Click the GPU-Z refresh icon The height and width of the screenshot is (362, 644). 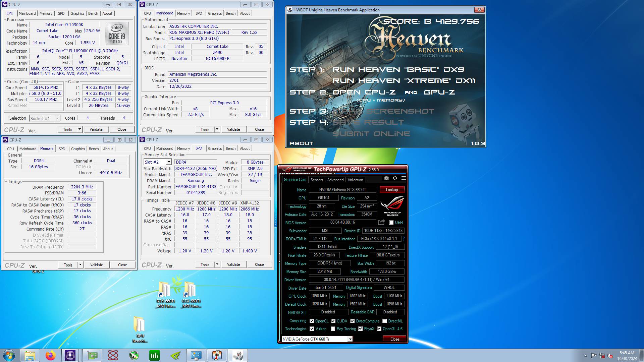pyautogui.click(x=395, y=178)
